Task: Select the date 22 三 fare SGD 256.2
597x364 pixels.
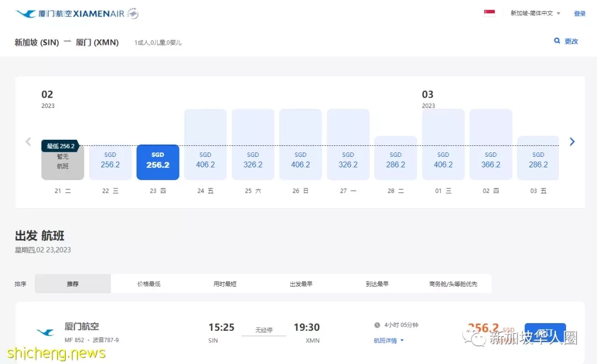Action: tap(110, 162)
